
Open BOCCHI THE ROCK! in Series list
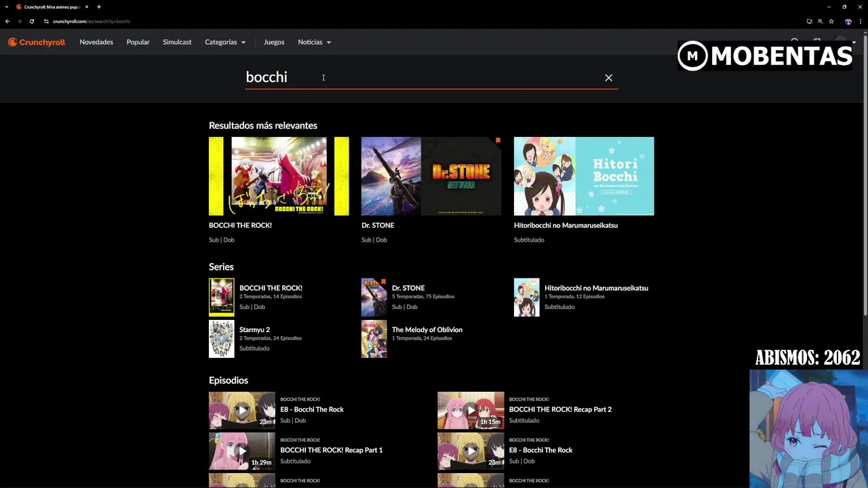click(271, 288)
